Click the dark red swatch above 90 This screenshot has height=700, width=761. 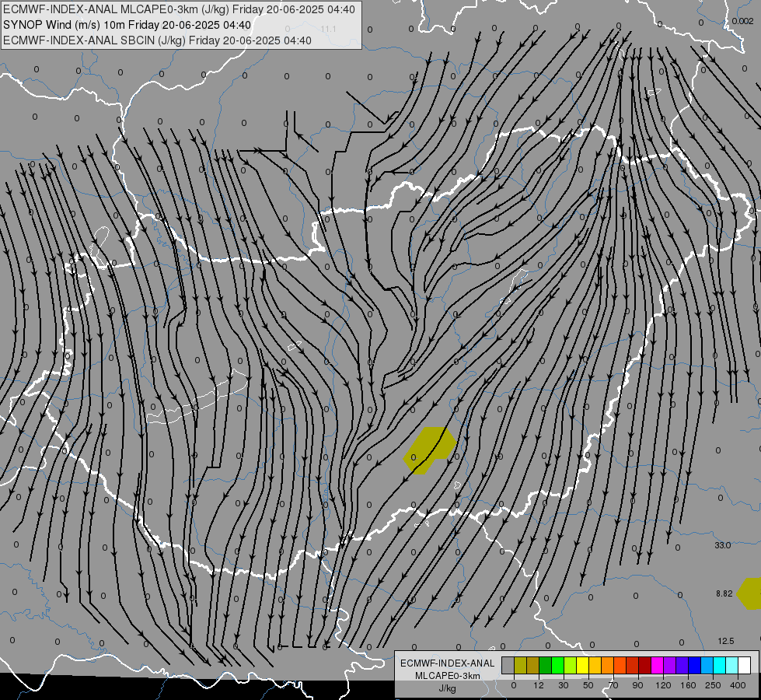645,665
